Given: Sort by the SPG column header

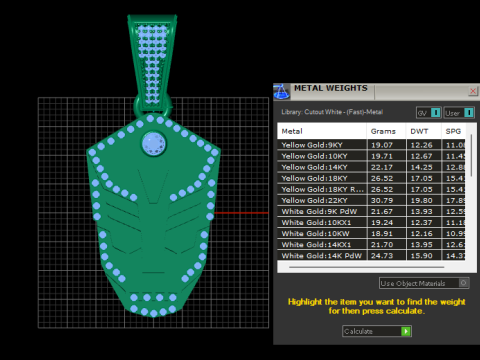Looking at the screenshot, I should pos(453,131).
